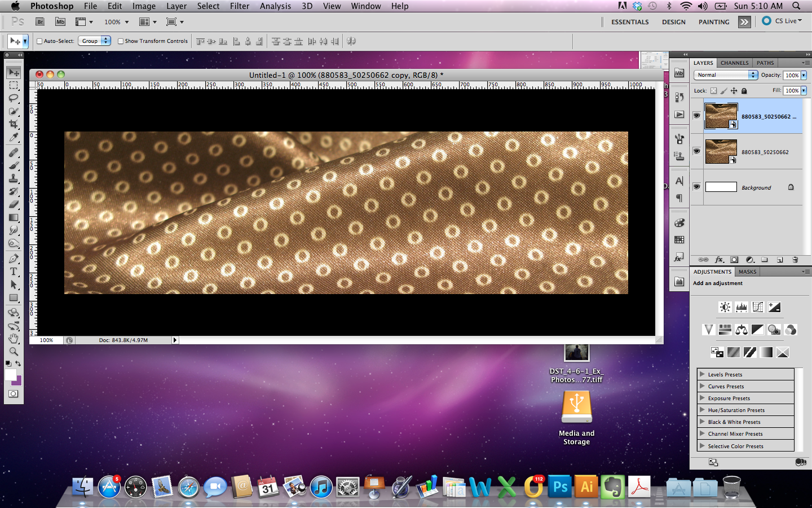The image size is (812, 508).
Task: Add a Brightness/Contrast adjustment
Action: (x=725, y=307)
